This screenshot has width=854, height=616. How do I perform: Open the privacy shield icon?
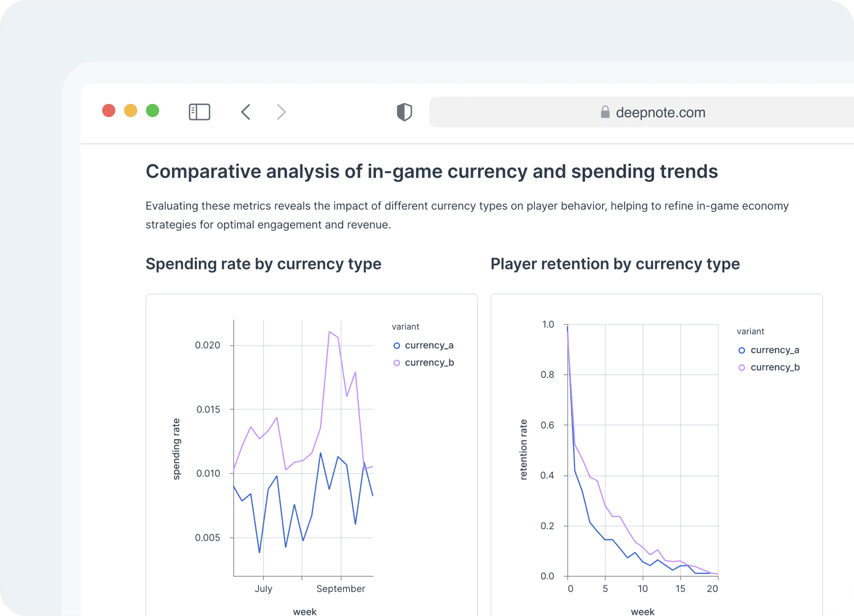pyautogui.click(x=404, y=112)
